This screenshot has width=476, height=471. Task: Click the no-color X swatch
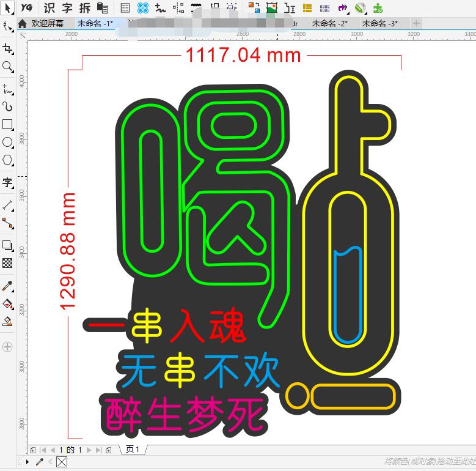[62, 462]
